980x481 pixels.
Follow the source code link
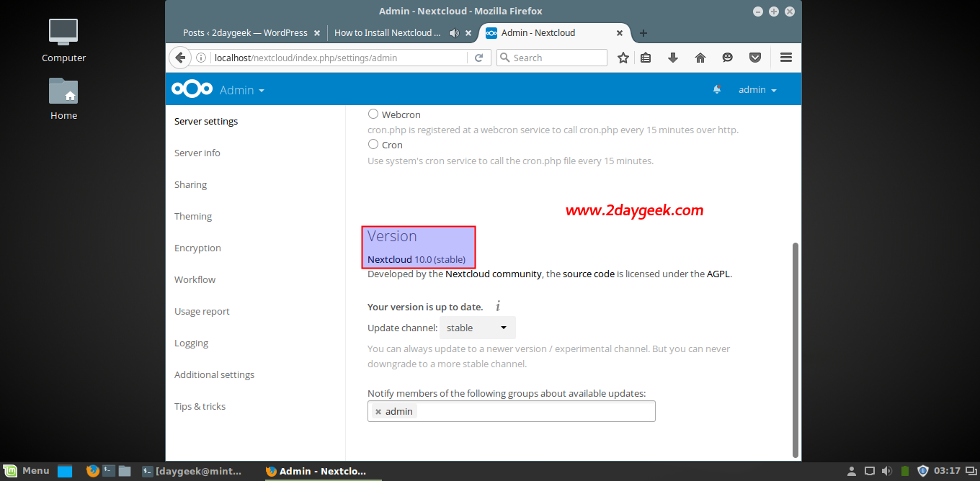tap(589, 274)
